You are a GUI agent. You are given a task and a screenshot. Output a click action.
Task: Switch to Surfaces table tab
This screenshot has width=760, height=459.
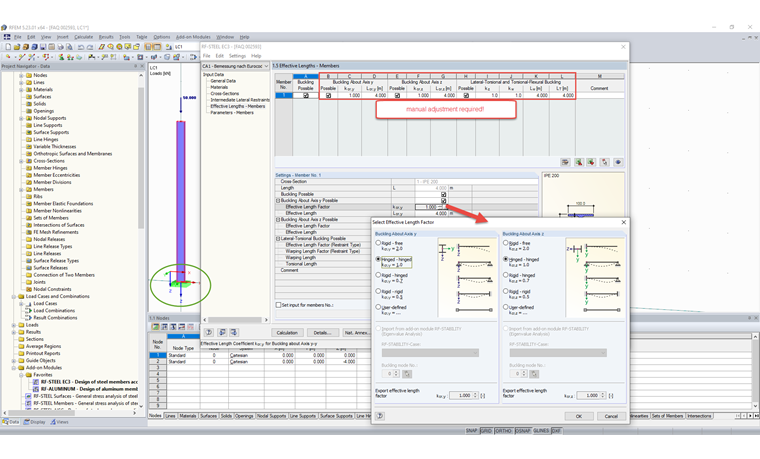pos(208,416)
